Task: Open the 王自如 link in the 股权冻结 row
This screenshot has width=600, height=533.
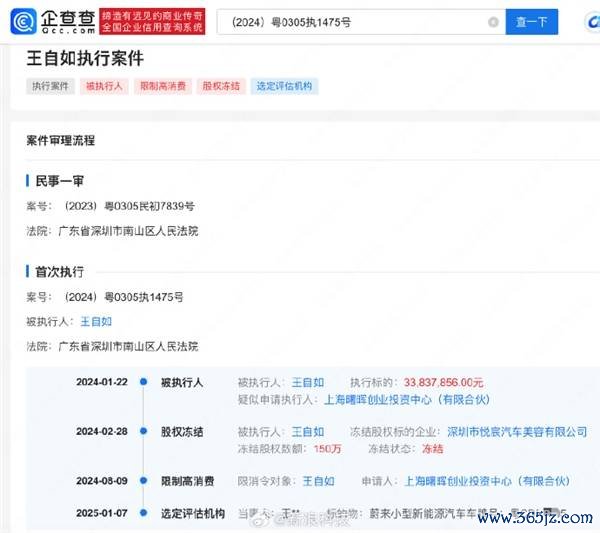Action: 308,432
